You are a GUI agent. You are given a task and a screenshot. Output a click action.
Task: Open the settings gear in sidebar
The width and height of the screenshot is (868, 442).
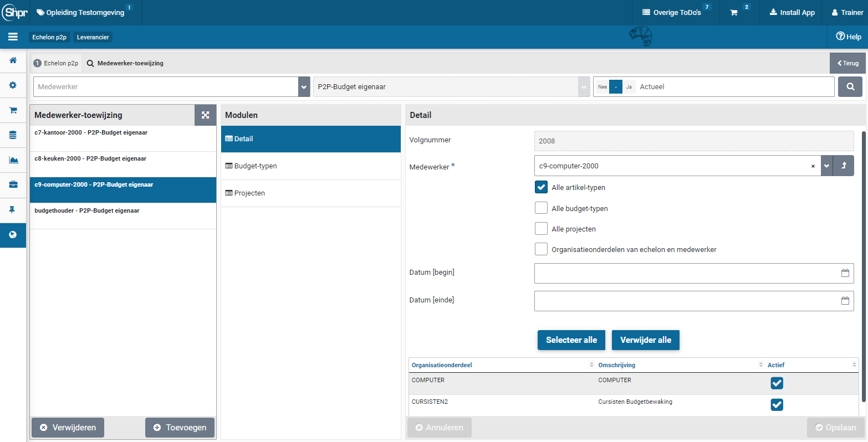(x=13, y=85)
